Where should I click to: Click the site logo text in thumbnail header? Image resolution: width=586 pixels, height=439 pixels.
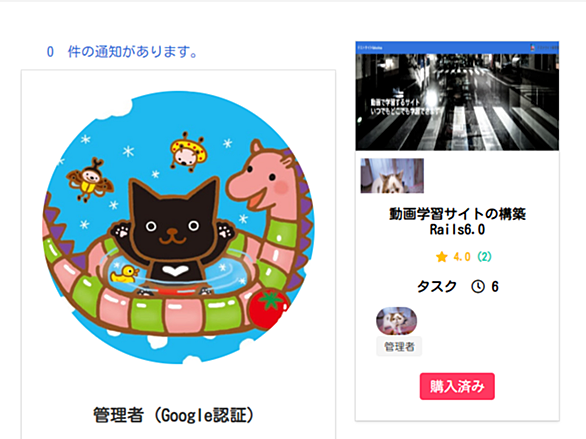(370, 48)
